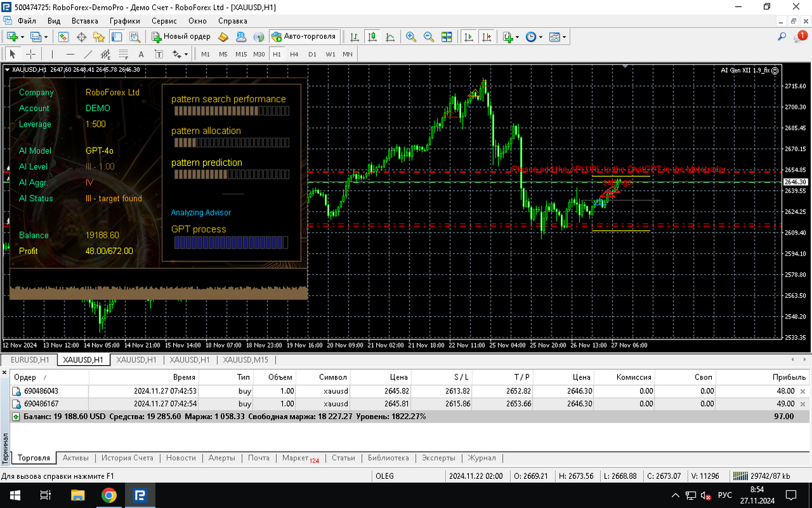Switch timeframe to M1
Image resolution: width=812 pixels, height=508 pixels.
(x=206, y=54)
